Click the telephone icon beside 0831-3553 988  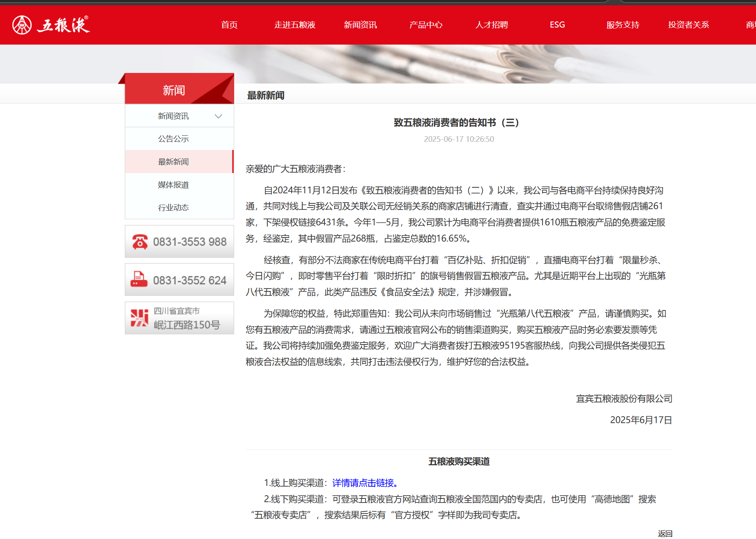(140, 241)
